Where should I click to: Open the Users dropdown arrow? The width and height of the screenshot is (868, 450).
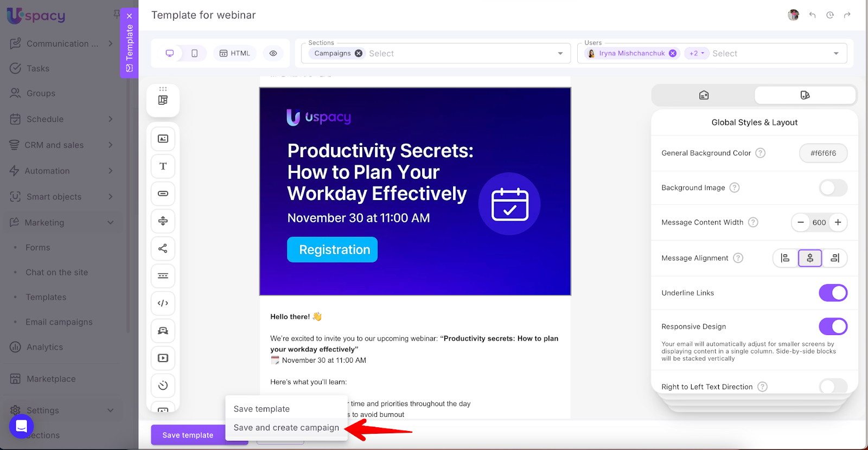click(x=836, y=53)
